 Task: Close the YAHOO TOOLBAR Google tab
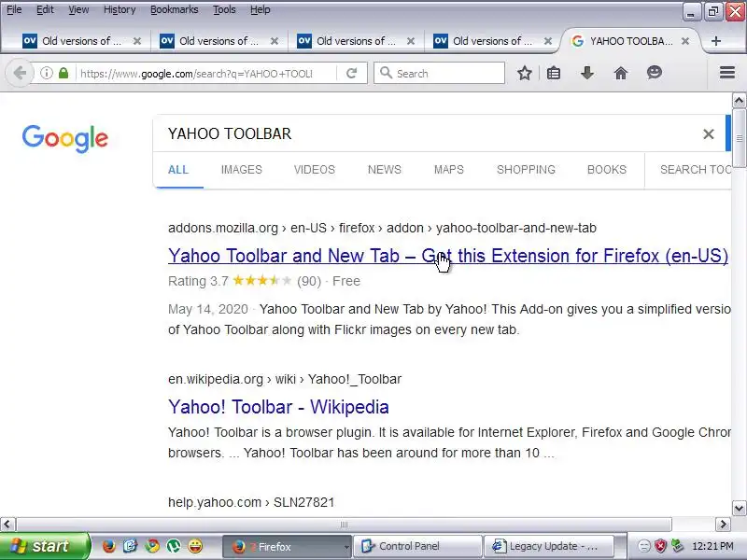(x=685, y=41)
